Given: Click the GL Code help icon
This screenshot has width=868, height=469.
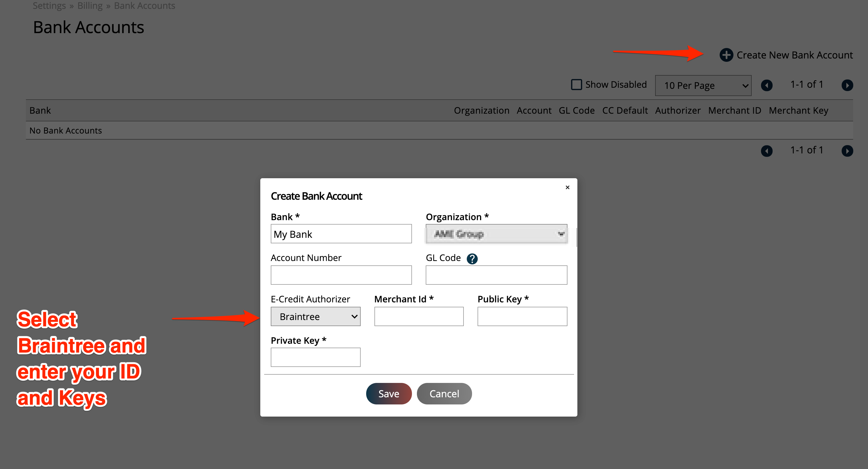Looking at the screenshot, I should pos(472,259).
